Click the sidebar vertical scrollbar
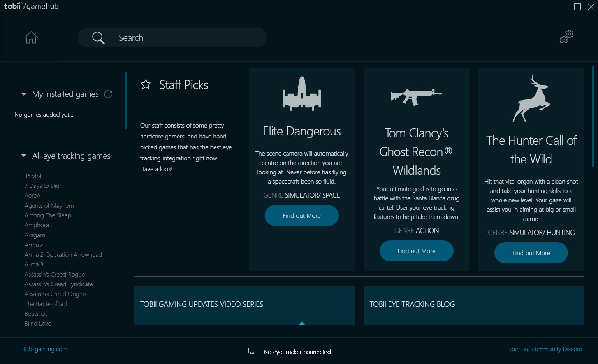Image resolution: width=598 pixels, height=364 pixels. click(126, 100)
